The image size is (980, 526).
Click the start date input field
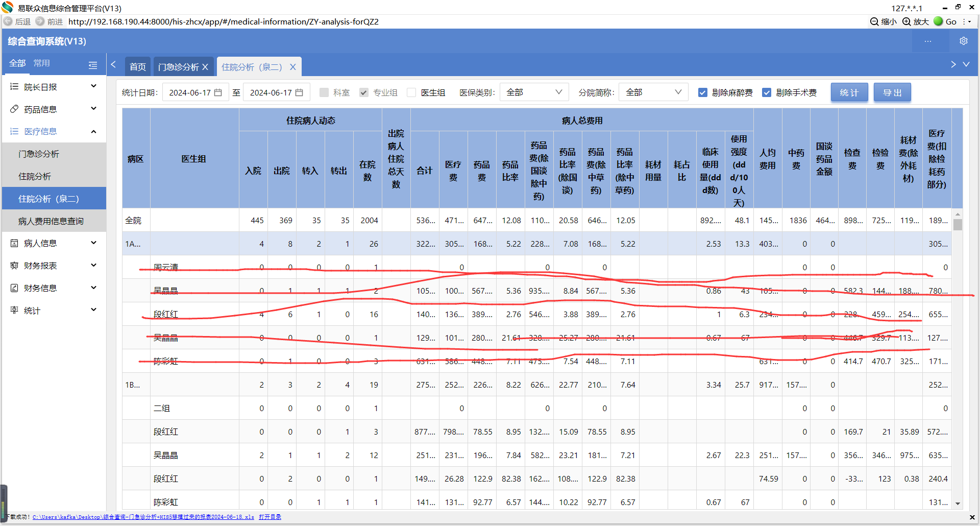[x=195, y=92]
